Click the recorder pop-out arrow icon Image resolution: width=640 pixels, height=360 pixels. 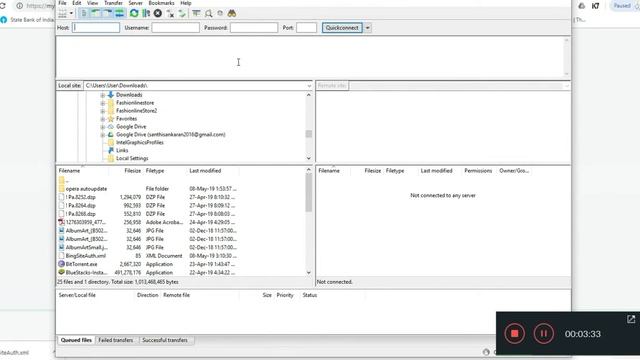(x=631, y=319)
